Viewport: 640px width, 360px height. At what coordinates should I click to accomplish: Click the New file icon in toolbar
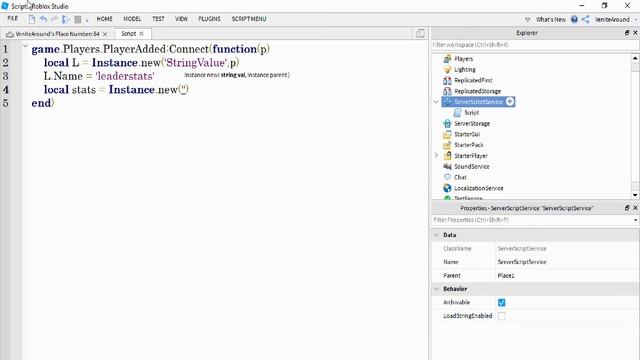pyautogui.click(x=32, y=19)
